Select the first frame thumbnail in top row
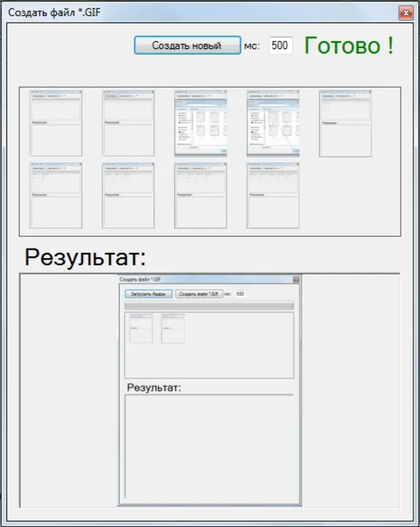 click(56, 123)
